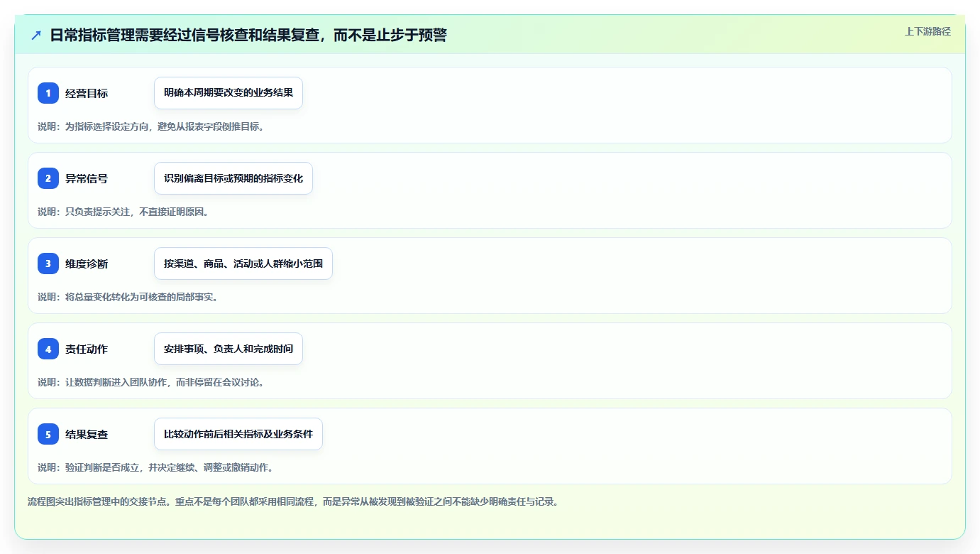Viewport: 980px width, 554px height.
Task: Click the step 1 number badge
Action: coord(48,93)
